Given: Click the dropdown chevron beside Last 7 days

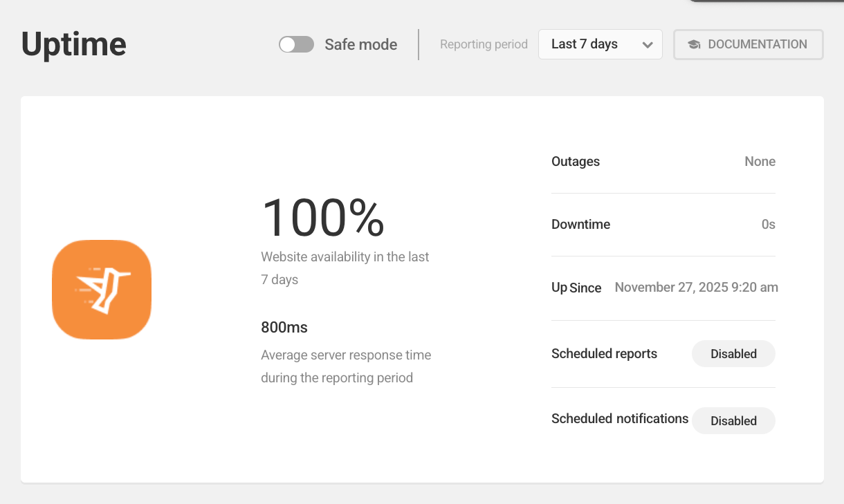Looking at the screenshot, I should click(648, 44).
